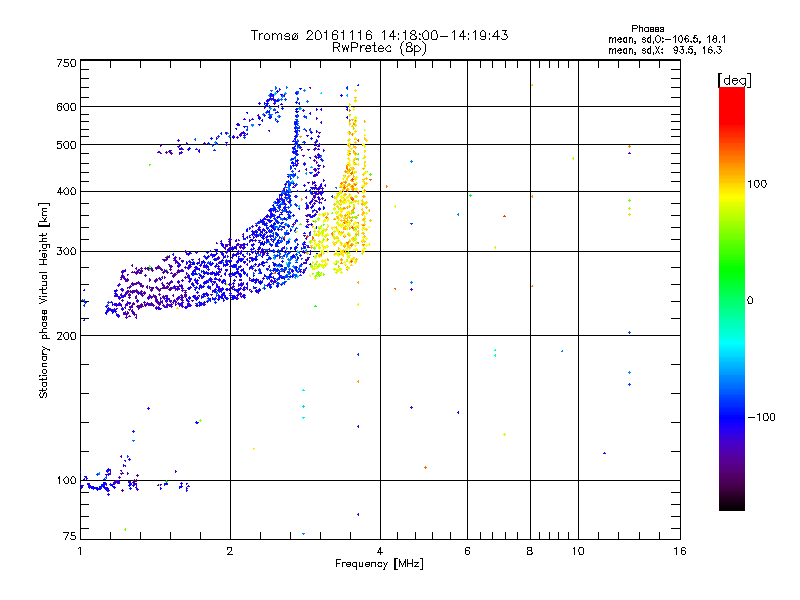Screen dimensions: 800x600
Task: Click the 'RwPretec (8p)' subtitle
Action: coord(379,48)
